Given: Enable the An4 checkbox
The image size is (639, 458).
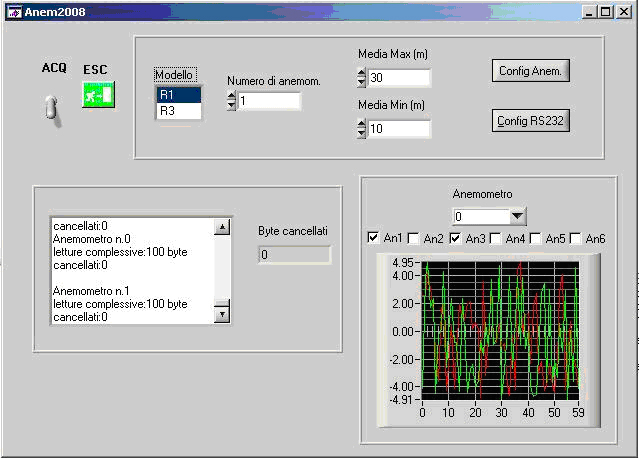Looking at the screenshot, I should point(495,238).
